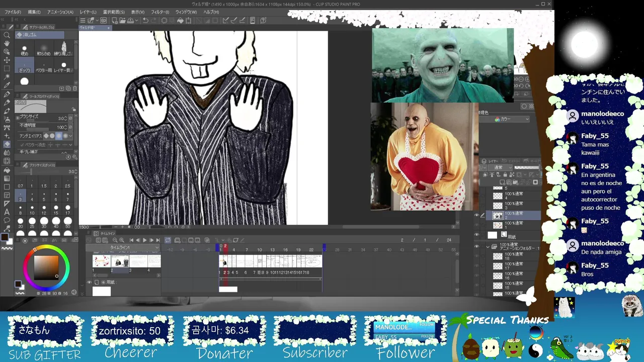The height and width of the screenshot is (362, 644).
Task: Click the Undo arrow in command bar
Action: [145, 21]
